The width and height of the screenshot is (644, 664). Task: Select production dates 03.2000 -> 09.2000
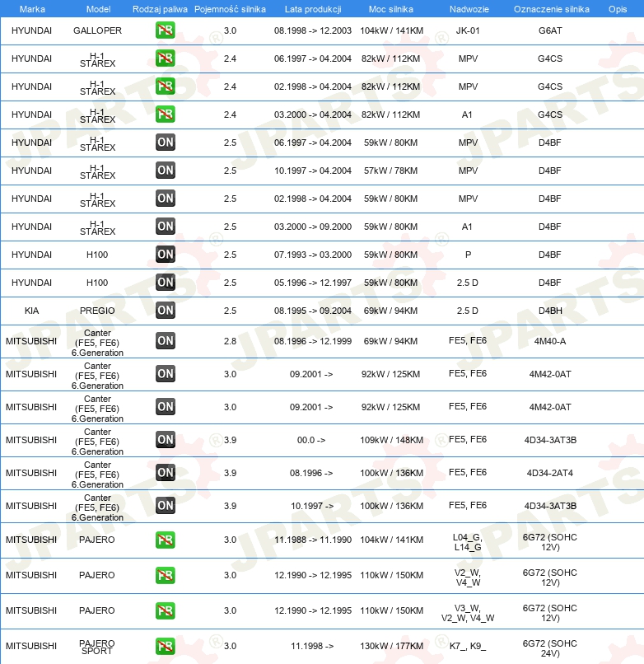point(313,227)
